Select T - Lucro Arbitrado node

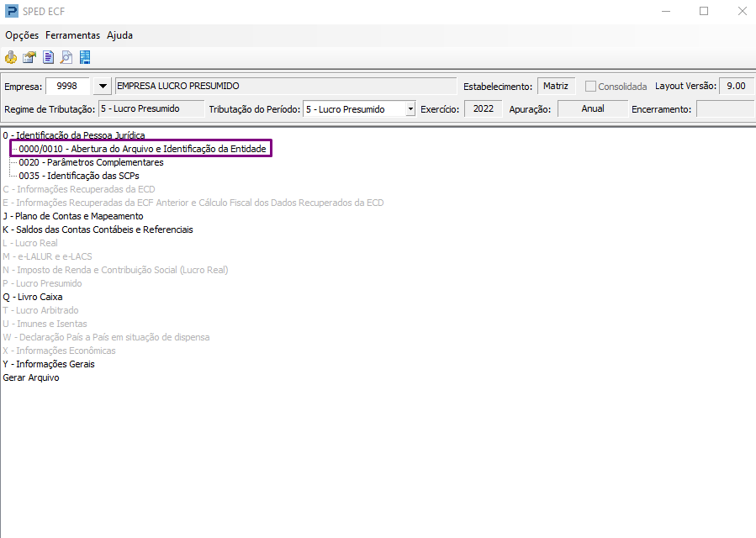click(x=40, y=311)
